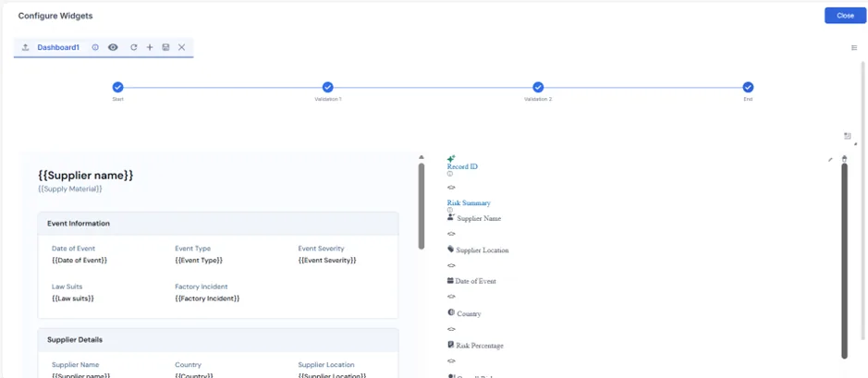Click the Event Information section header

(x=218, y=224)
